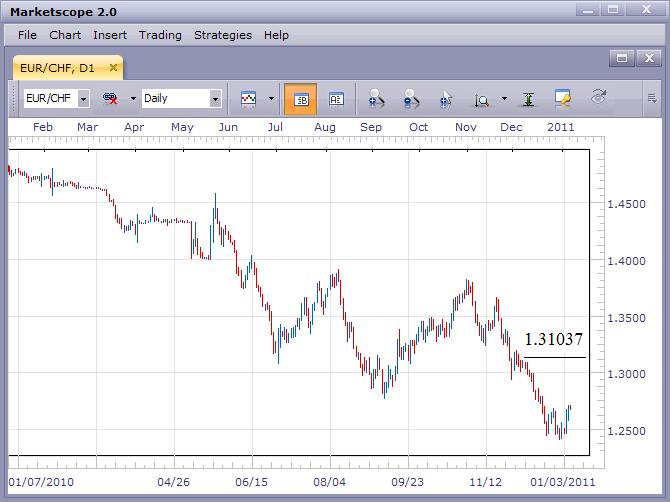Viewport: 670px width, 502px height.
Task: Open the File menu
Action: click(x=27, y=35)
